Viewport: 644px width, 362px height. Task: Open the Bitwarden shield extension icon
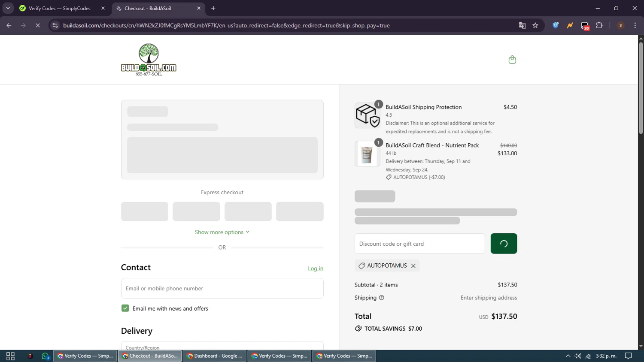coord(556,25)
